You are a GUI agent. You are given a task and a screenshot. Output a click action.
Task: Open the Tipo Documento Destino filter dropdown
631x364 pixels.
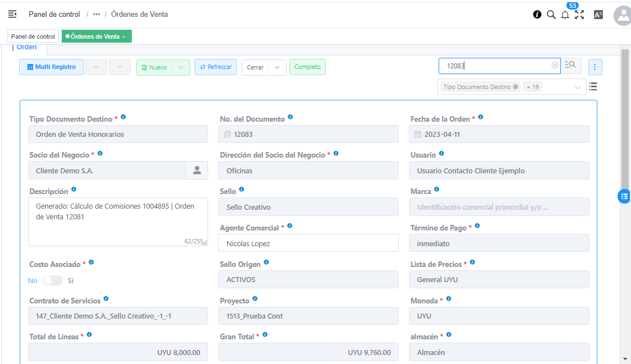tap(577, 87)
